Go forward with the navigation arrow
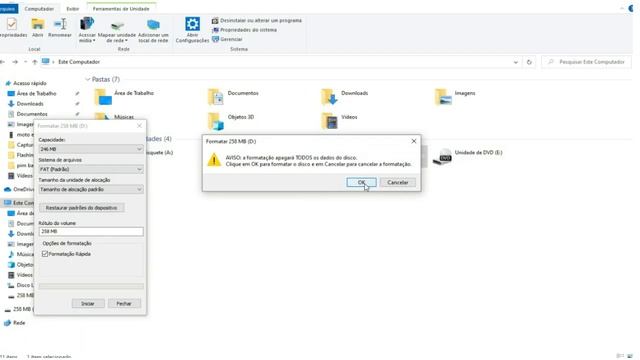640x360 pixels. point(15,62)
